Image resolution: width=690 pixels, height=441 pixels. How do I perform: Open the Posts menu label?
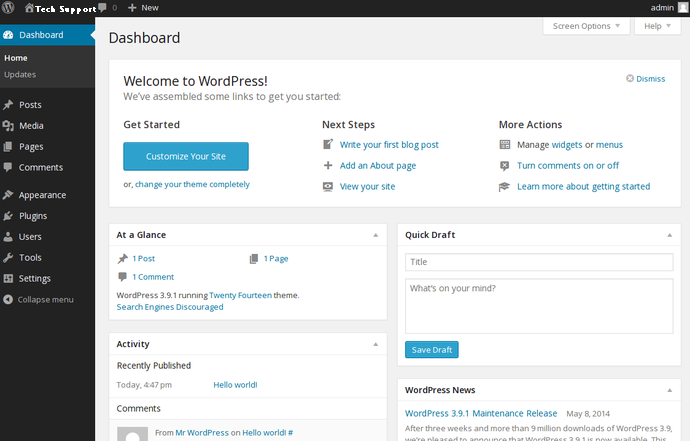click(x=30, y=105)
